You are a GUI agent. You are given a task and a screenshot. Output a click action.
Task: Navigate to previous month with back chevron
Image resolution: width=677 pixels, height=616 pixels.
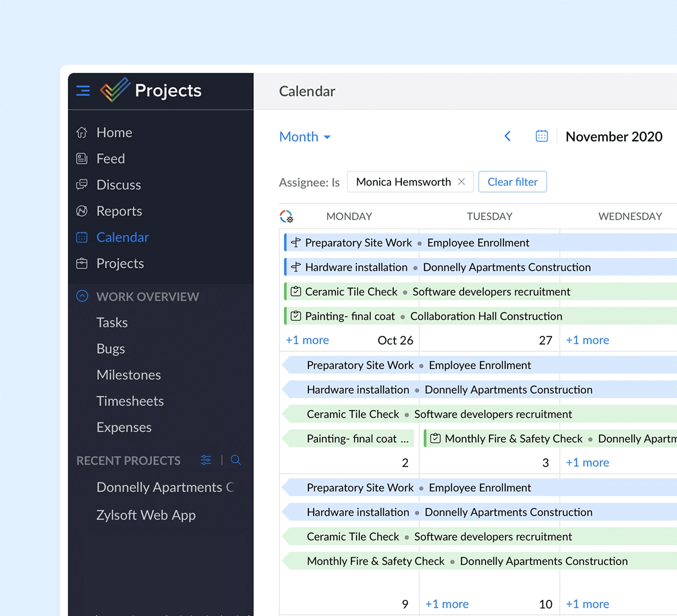(508, 136)
